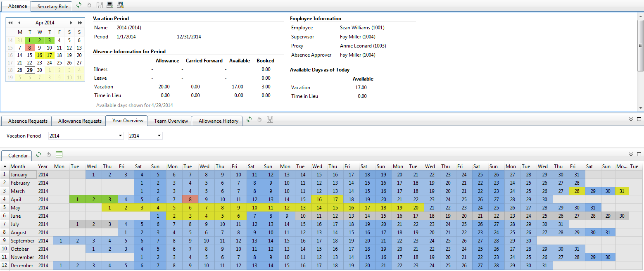Click the green grid icon beside Calendar tab
644x271 pixels.
point(59,155)
